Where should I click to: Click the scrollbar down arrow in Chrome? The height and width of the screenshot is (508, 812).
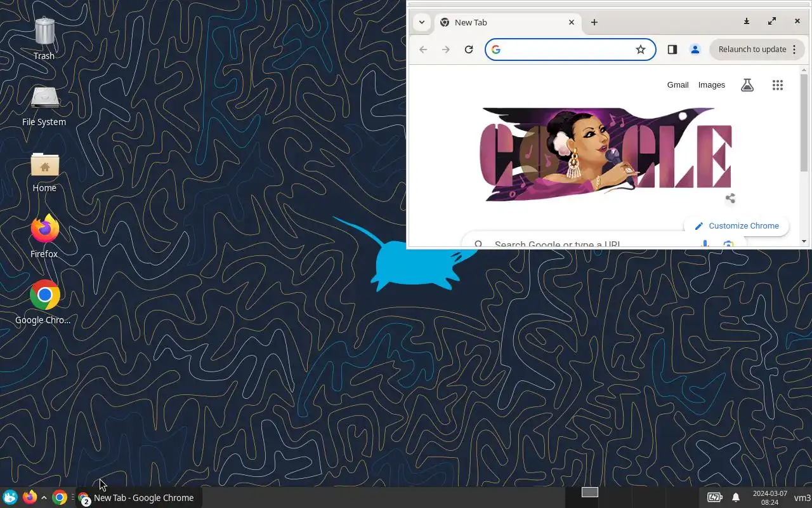tap(804, 241)
